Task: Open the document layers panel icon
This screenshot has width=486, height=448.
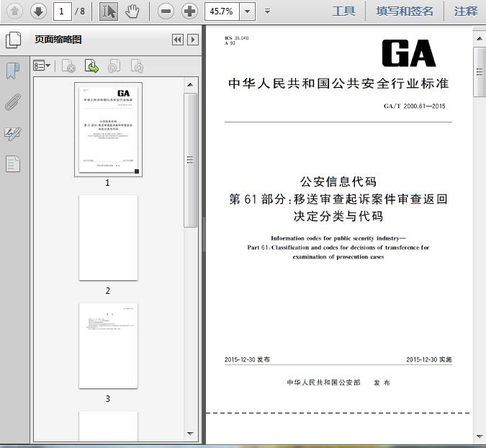Action: [x=13, y=163]
